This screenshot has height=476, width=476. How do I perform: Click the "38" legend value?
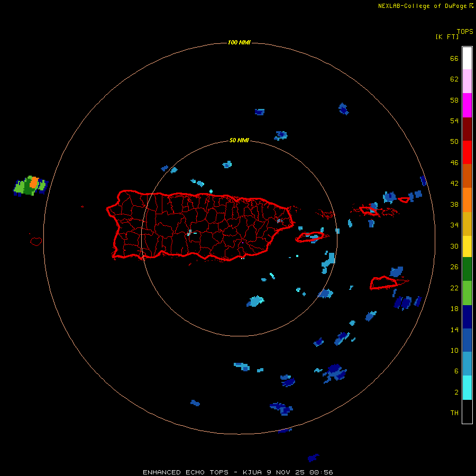tap(454, 204)
